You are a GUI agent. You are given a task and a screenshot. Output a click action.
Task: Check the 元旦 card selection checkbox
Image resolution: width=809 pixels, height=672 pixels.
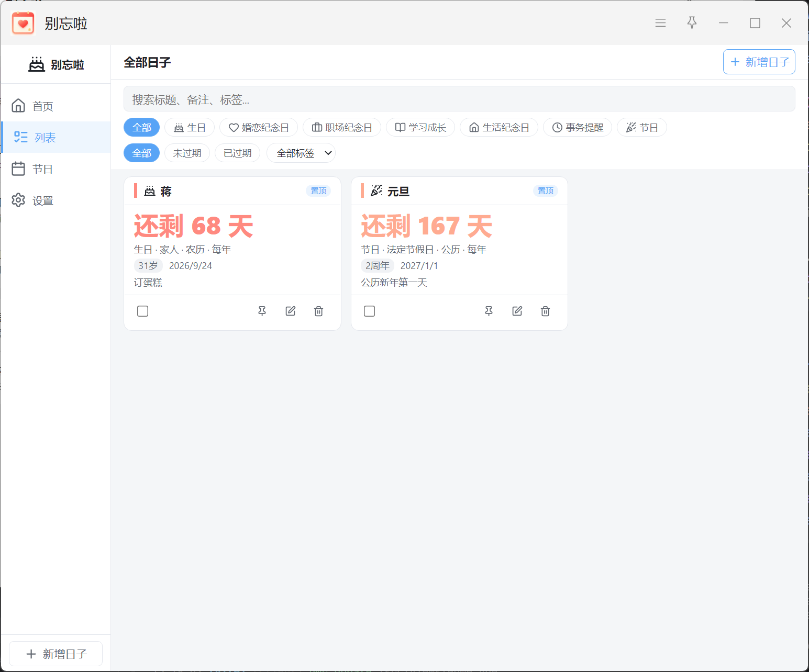(x=369, y=311)
